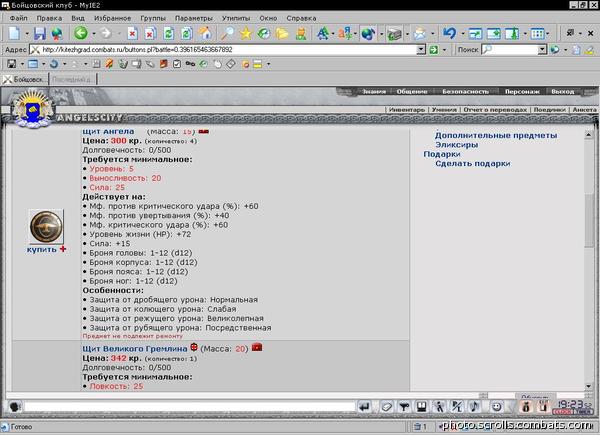Click the Подарки category link
The height and width of the screenshot is (435, 600).
pyautogui.click(x=442, y=154)
